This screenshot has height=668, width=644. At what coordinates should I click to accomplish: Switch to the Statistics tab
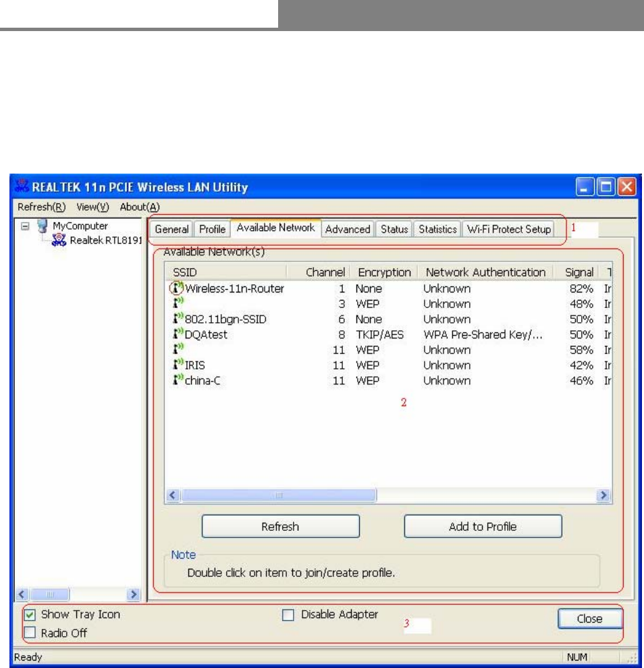(437, 229)
